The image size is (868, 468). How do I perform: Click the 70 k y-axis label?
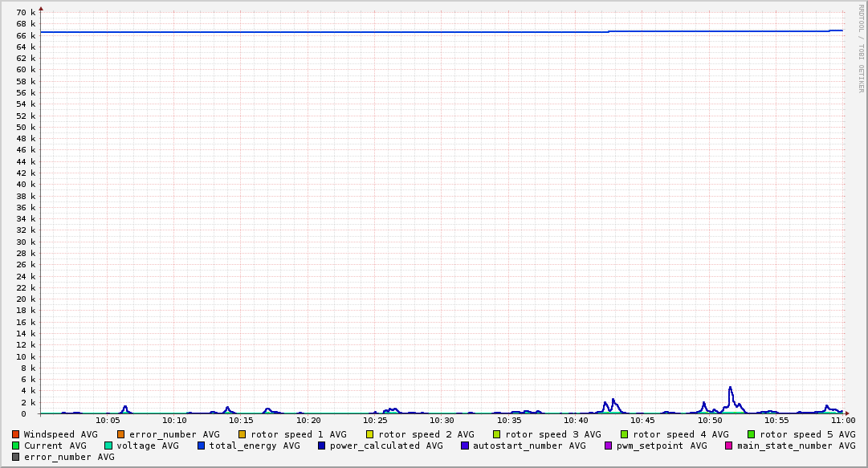click(26, 13)
